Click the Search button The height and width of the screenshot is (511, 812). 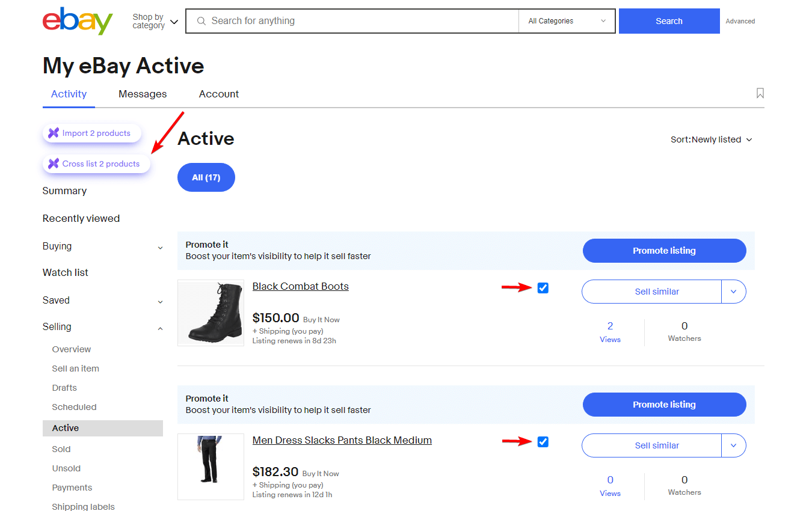[x=669, y=20]
